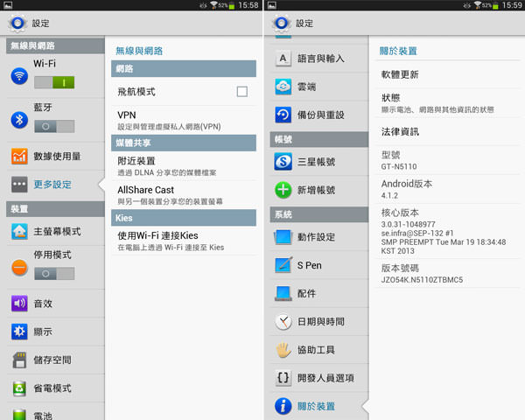Tap the Wi-Fi icon in sidebar
This screenshot has height=420, width=525.
18,76
